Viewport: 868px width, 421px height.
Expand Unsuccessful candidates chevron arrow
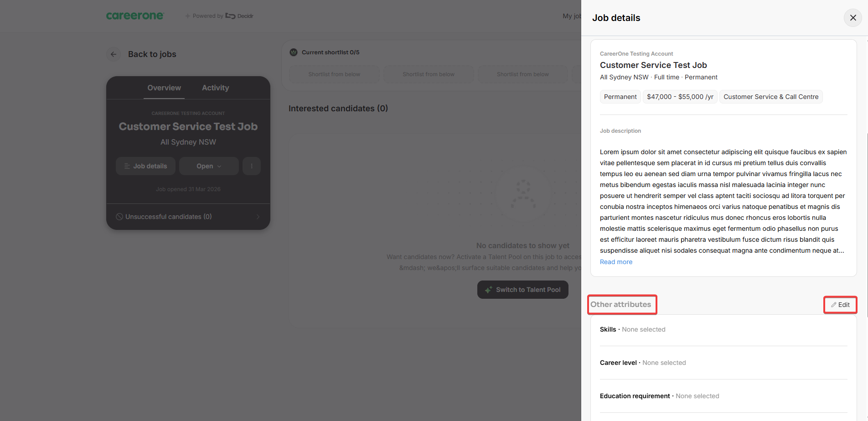point(258,217)
